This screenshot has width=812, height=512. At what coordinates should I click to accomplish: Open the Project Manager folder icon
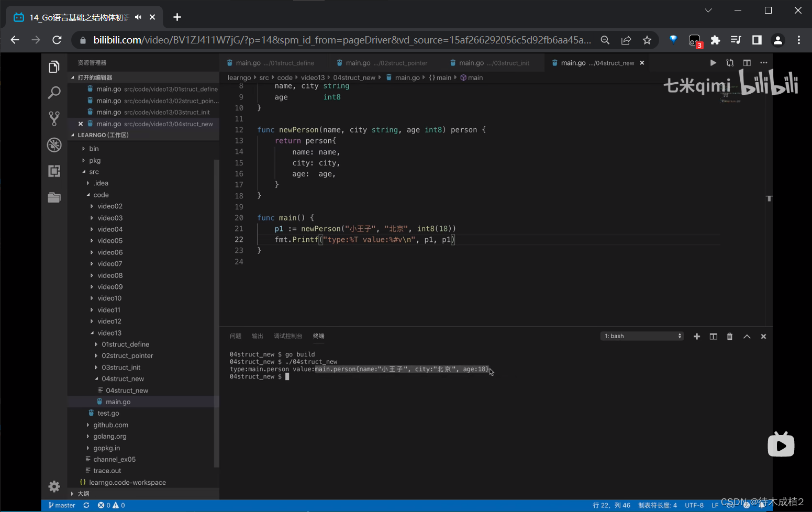coord(54,197)
